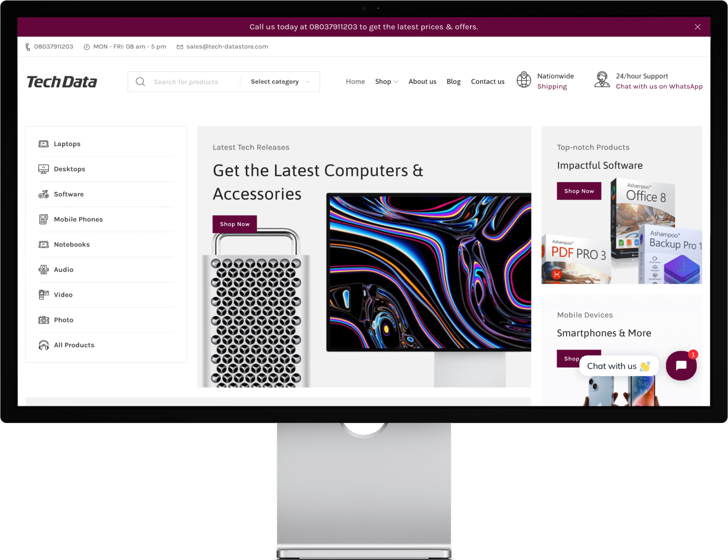Open the chat bubble widget

681,366
